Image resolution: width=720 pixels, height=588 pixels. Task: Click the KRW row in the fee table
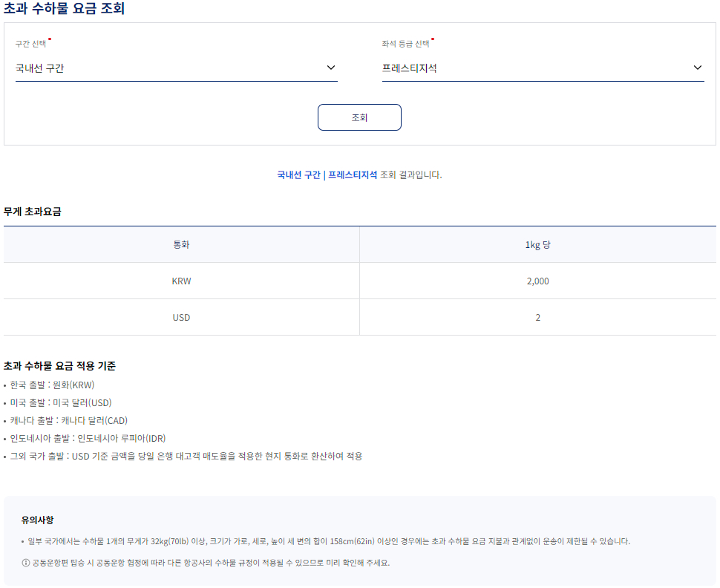click(182, 281)
